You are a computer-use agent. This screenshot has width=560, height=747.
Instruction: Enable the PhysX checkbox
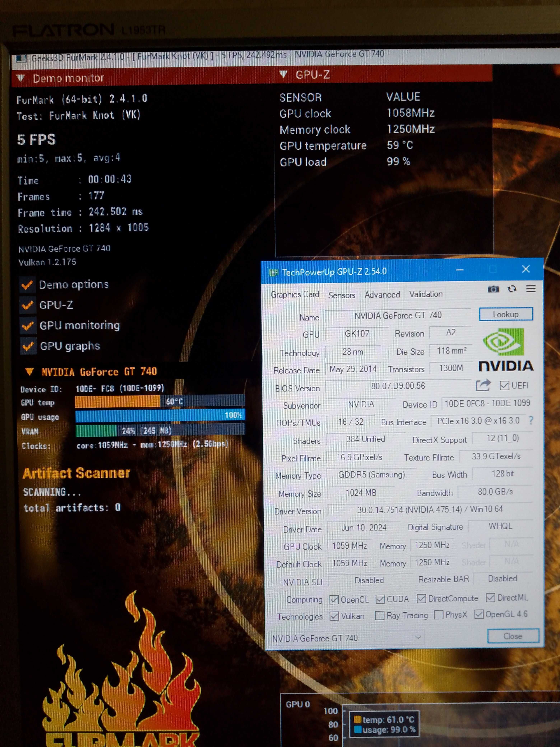[x=438, y=615]
